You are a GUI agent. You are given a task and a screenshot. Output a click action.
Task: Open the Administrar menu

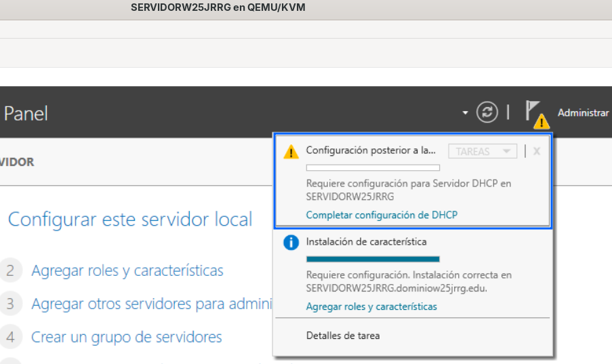[583, 113]
